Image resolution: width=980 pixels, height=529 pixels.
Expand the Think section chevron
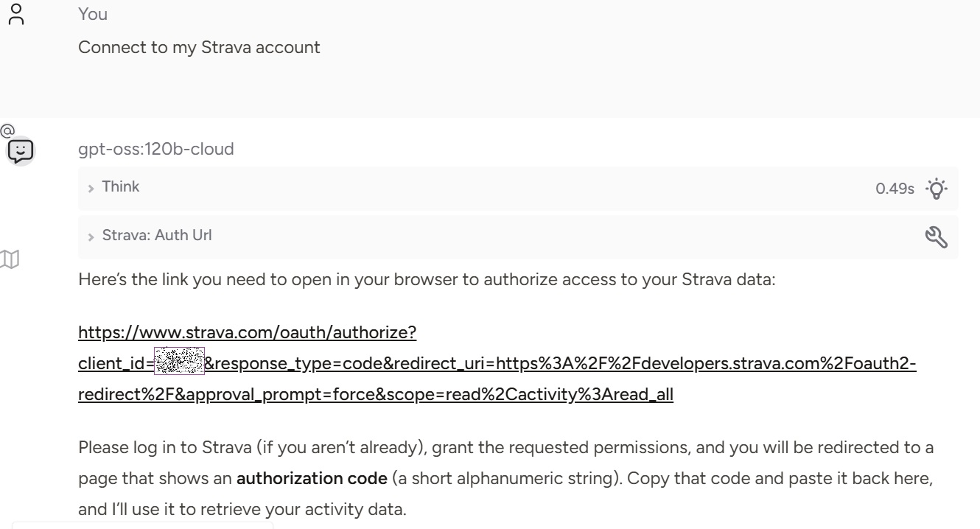91,189
